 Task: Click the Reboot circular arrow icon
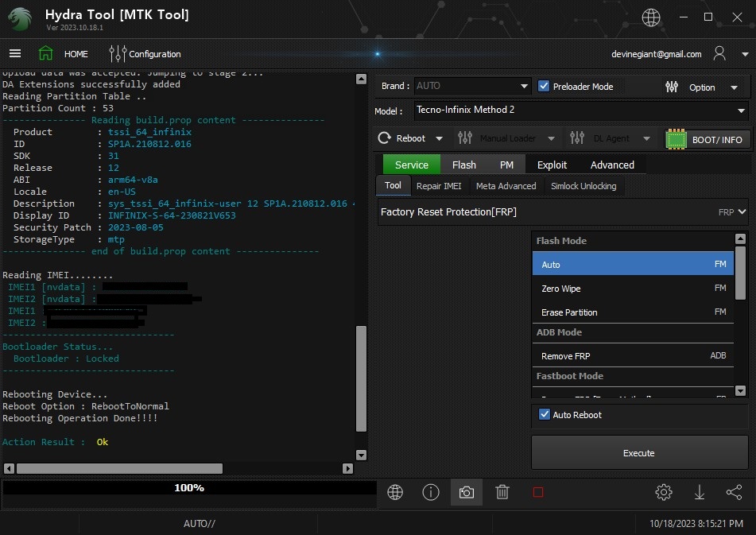[x=384, y=138]
